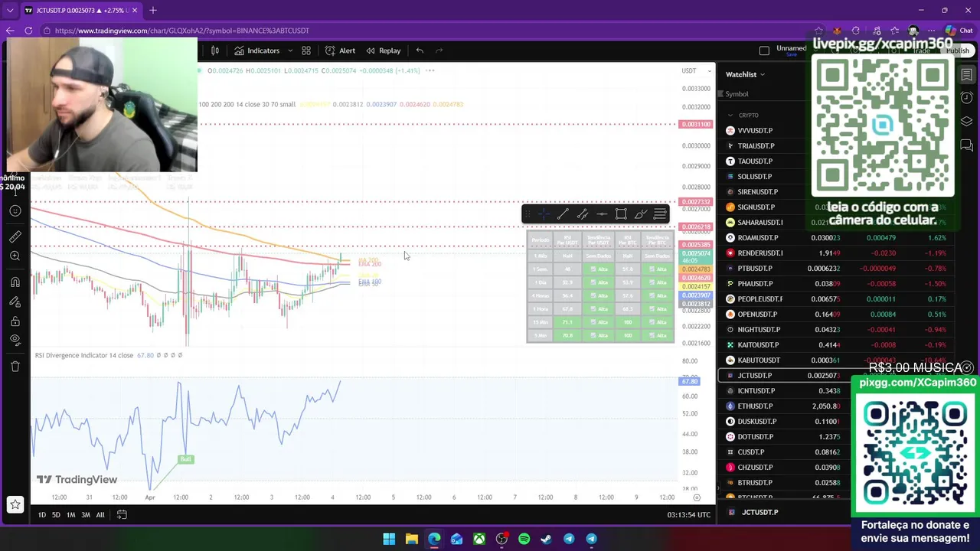Set range to 1M
This screenshot has height=551, width=980.
pyautogui.click(x=70, y=515)
